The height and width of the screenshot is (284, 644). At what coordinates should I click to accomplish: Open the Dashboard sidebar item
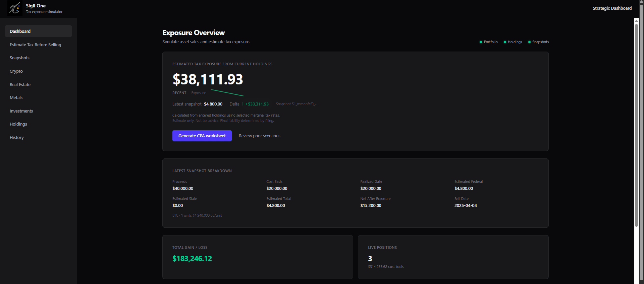click(38, 31)
